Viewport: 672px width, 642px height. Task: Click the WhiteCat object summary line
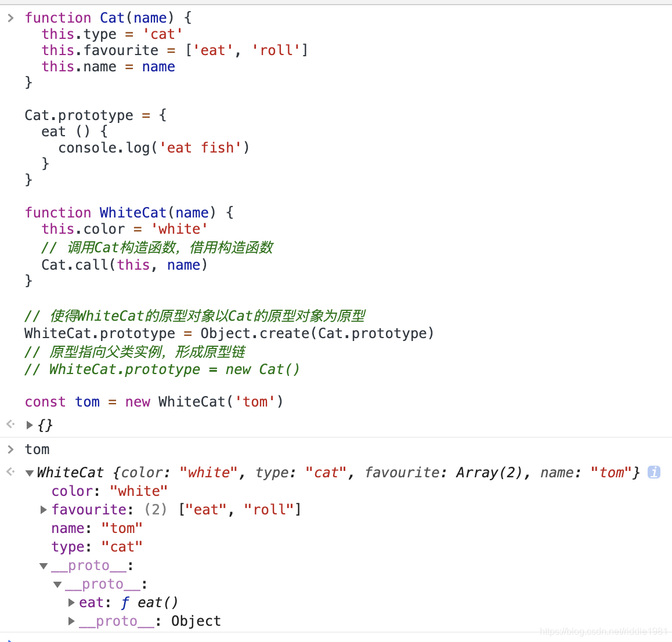pyautogui.click(x=338, y=472)
